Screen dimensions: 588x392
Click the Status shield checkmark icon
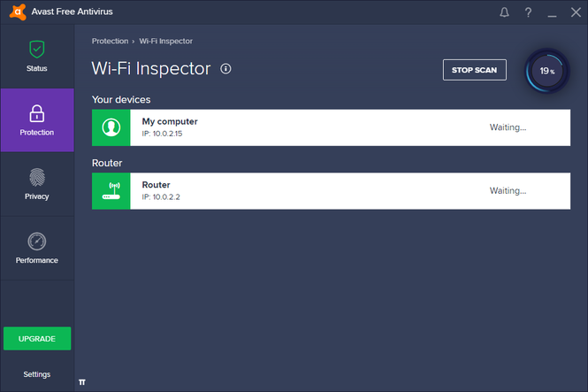(x=37, y=50)
